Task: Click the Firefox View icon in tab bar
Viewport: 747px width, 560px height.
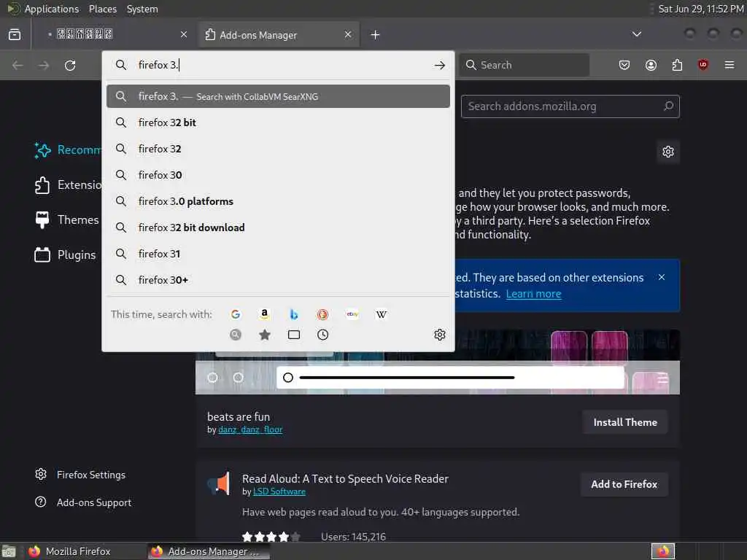Action: click(x=15, y=34)
